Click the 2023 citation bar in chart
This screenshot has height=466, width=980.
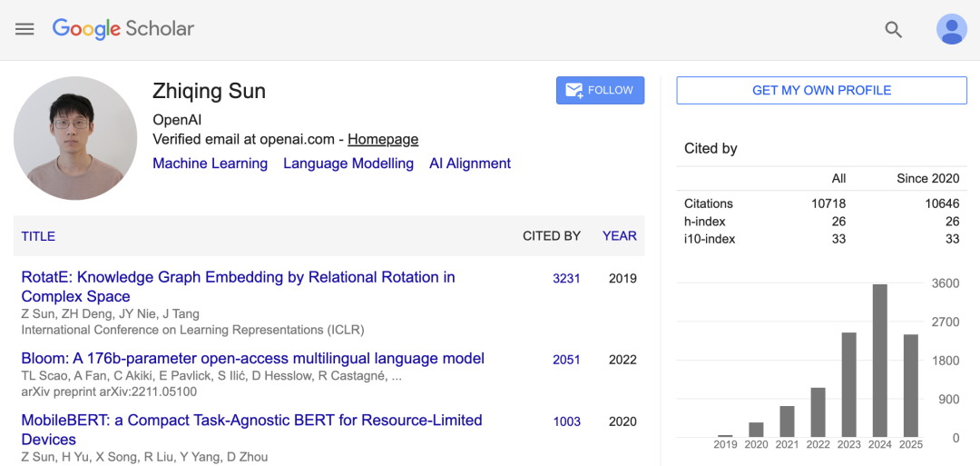[x=848, y=384]
